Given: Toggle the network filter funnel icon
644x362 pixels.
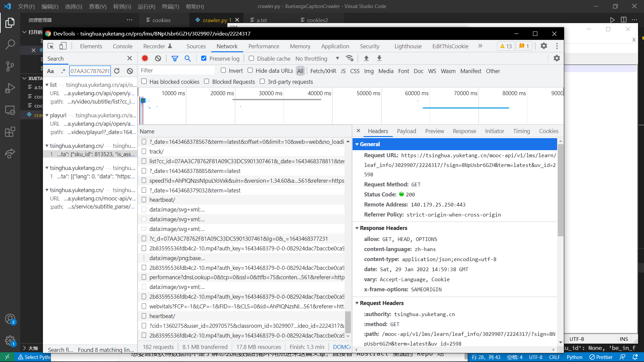Looking at the screenshot, I should click(x=175, y=58).
